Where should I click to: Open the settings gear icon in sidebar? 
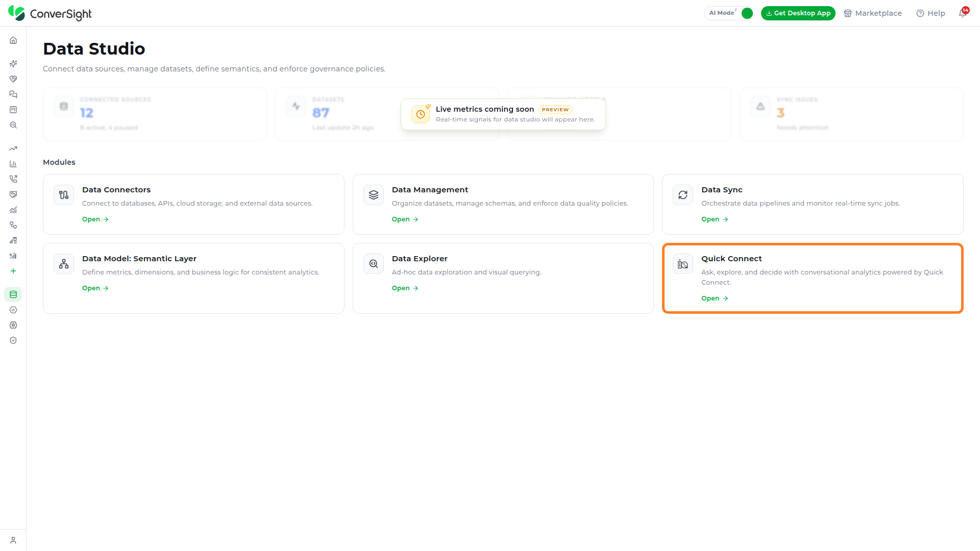[13, 325]
